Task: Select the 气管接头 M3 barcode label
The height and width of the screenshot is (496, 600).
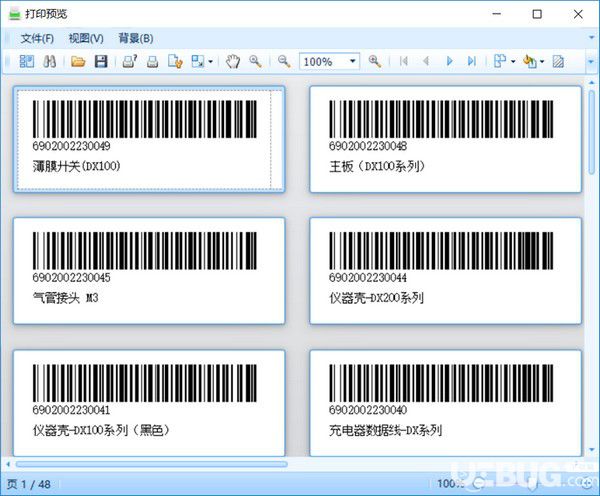Action: pyautogui.click(x=149, y=271)
